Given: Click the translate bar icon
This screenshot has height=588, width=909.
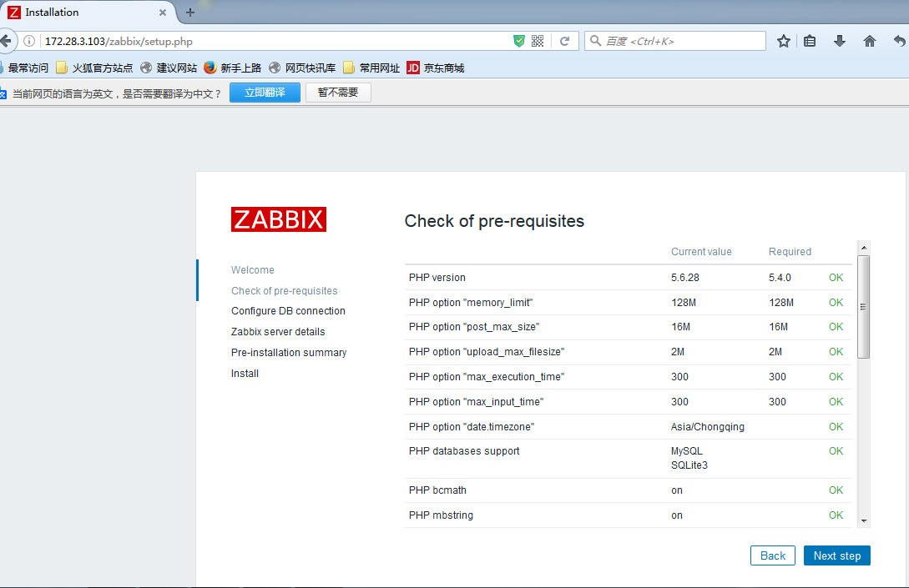Looking at the screenshot, I should [3, 94].
